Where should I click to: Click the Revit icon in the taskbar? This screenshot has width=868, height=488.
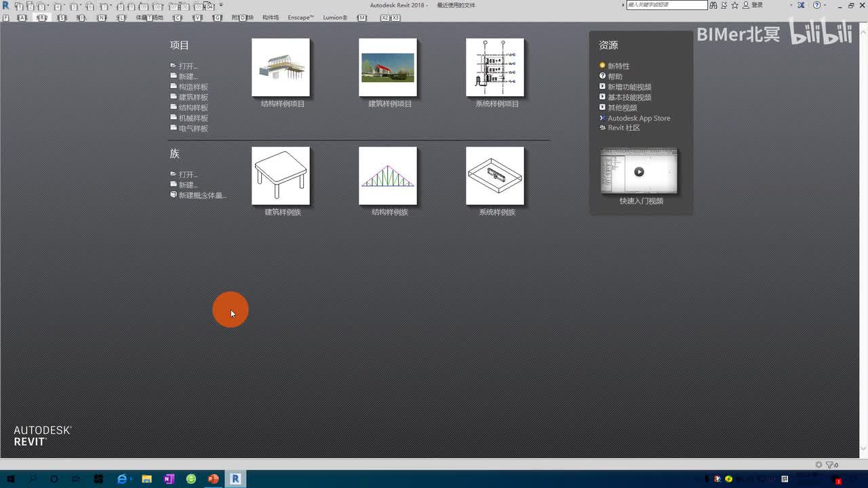[235, 479]
